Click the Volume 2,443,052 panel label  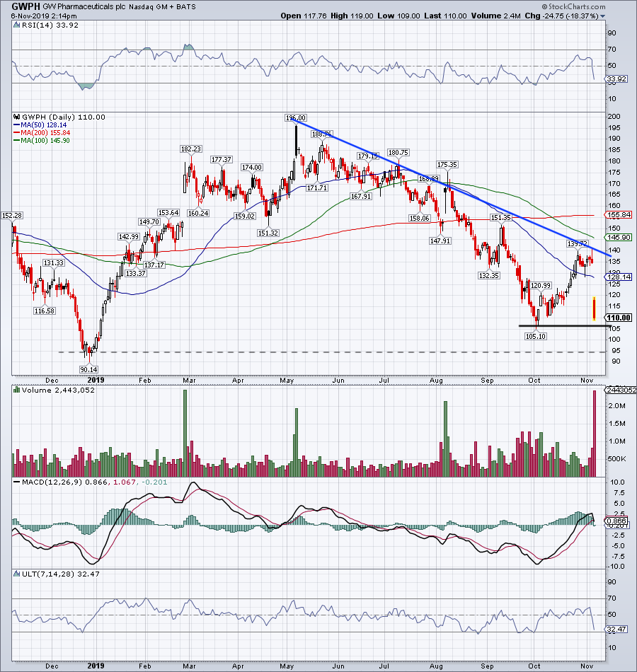[x=58, y=390]
